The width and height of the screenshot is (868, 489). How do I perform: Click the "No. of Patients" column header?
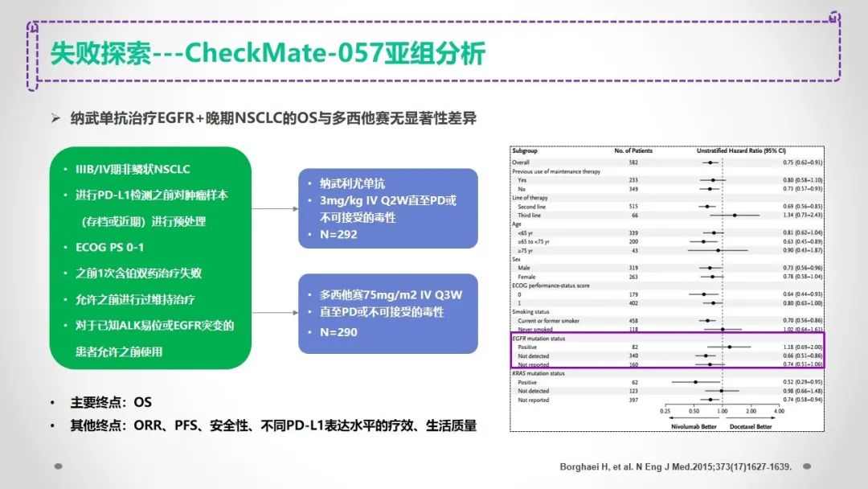point(633,150)
